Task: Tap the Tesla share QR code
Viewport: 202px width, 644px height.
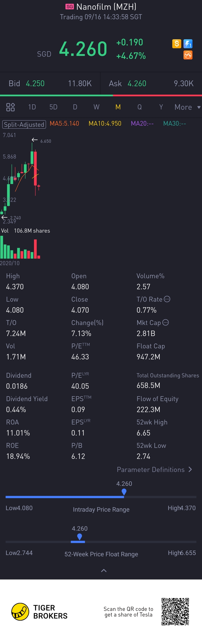Action: [x=175, y=611]
